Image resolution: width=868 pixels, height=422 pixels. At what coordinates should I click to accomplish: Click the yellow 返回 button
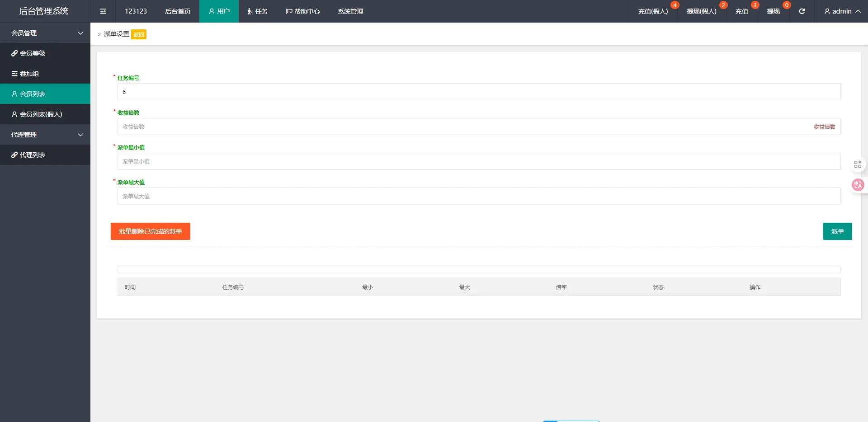[139, 34]
